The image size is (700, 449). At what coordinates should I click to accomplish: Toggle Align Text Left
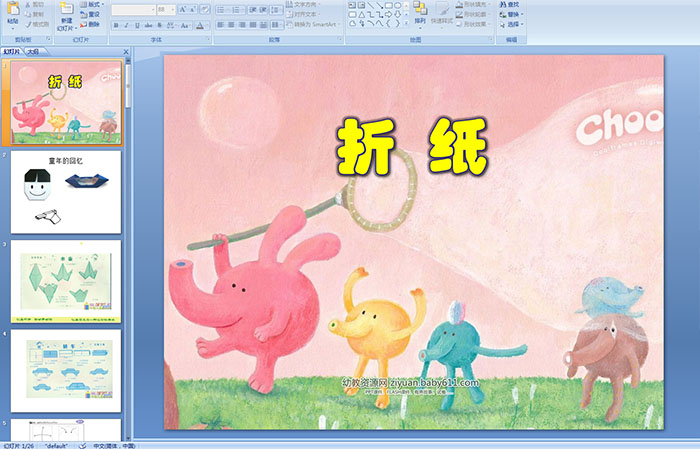click(221, 25)
